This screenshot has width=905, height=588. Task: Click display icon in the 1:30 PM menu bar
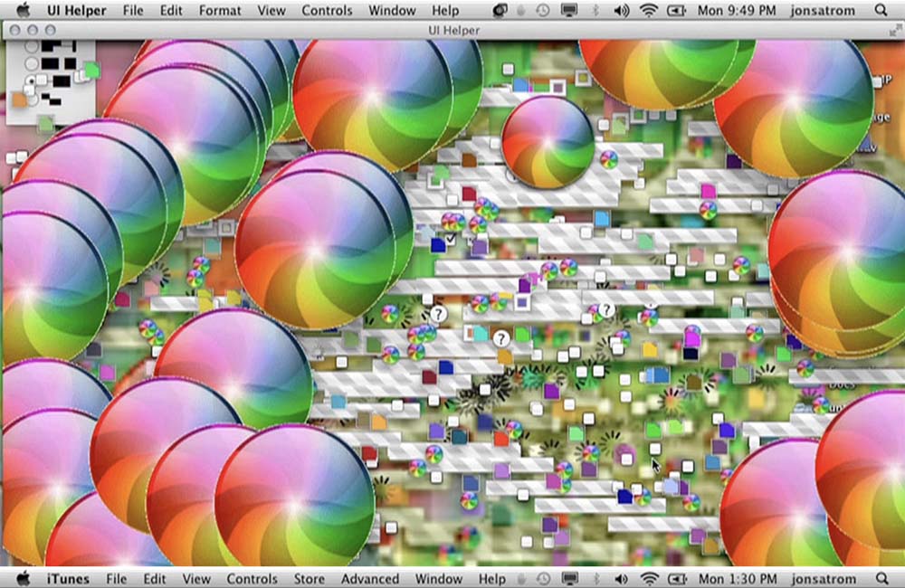pos(569,578)
